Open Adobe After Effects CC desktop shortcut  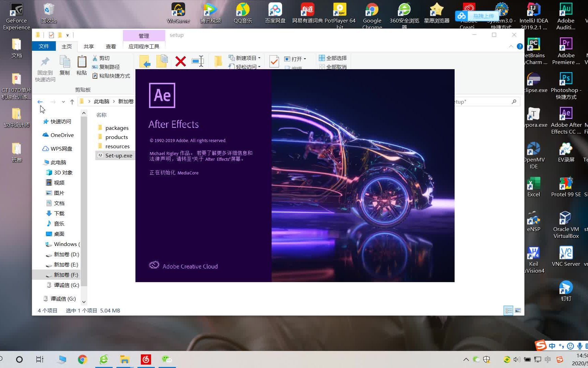point(566,121)
